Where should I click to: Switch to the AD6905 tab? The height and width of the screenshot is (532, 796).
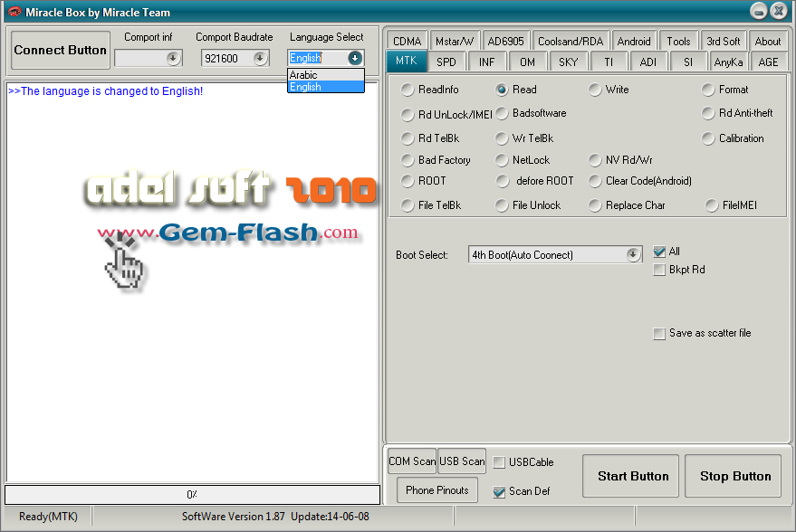pyautogui.click(x=505, y=41)
